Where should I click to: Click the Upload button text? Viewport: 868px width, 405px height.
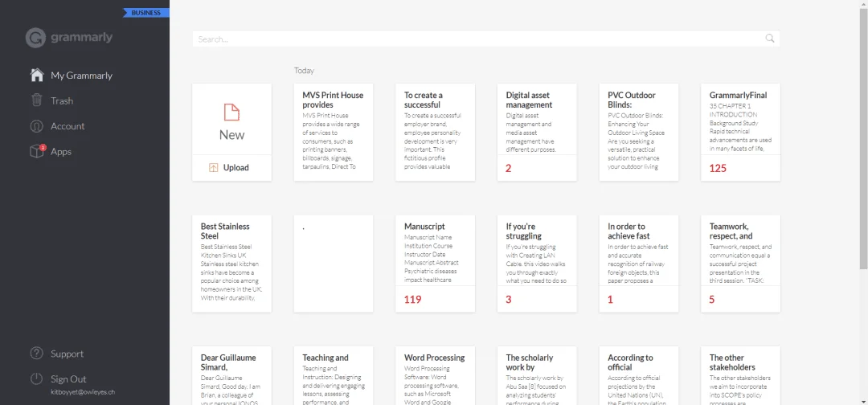(236, 168)
